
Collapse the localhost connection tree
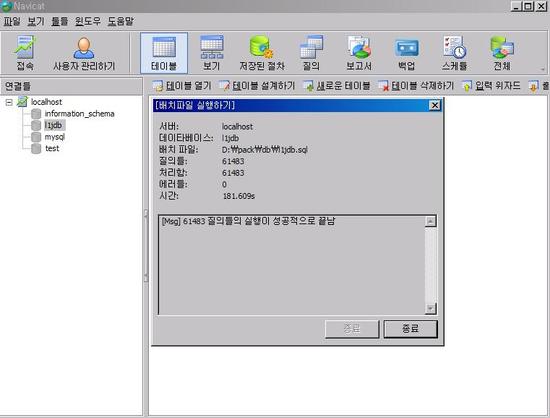[9, 102]
